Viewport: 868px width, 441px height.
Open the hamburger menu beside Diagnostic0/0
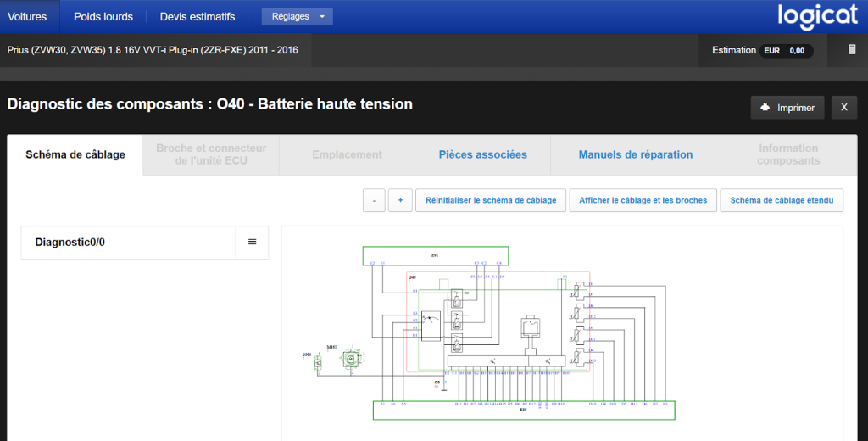253,242
